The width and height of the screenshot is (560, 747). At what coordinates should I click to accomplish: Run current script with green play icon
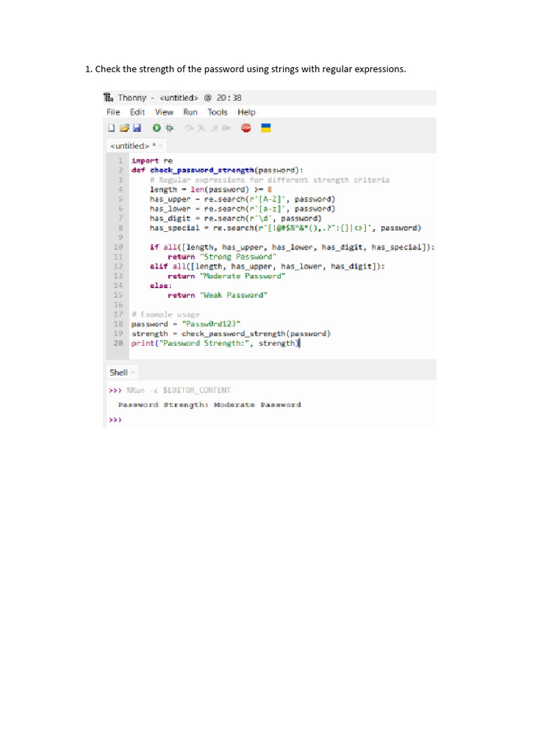coord(156,128)
